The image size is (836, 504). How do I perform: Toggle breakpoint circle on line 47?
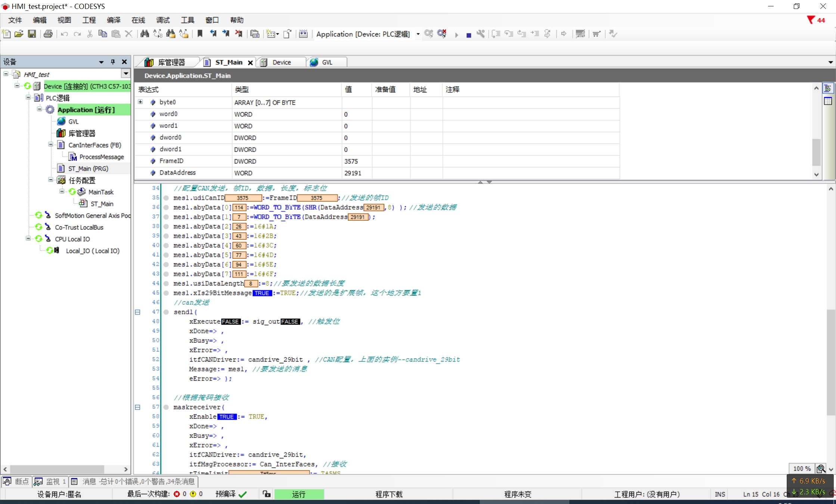click(166, 312)
